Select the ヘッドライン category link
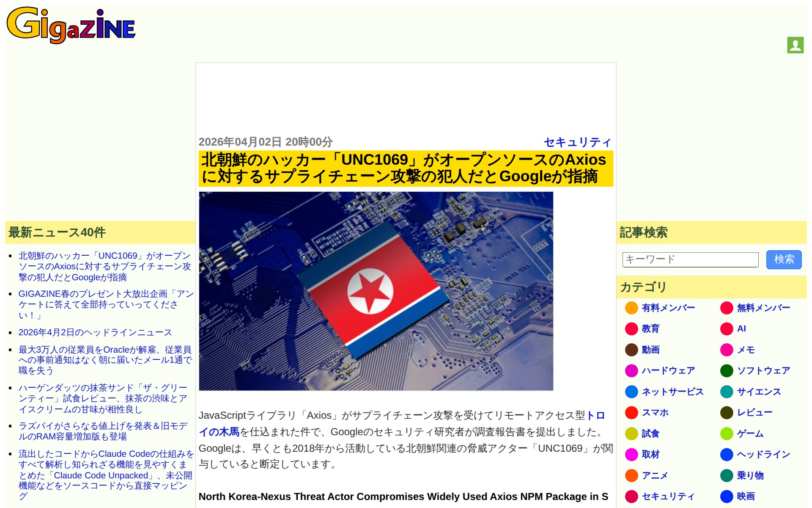This screenshot has height=508, width=812. (x=763, y=454)
